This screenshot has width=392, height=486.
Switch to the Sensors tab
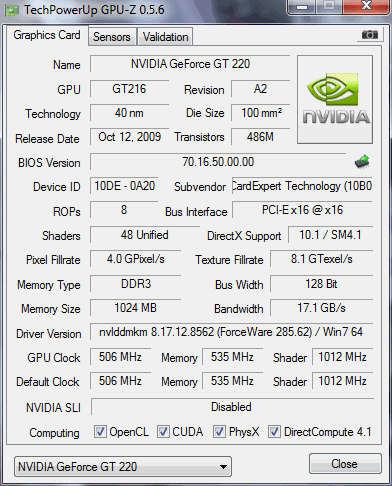point(112,37)
